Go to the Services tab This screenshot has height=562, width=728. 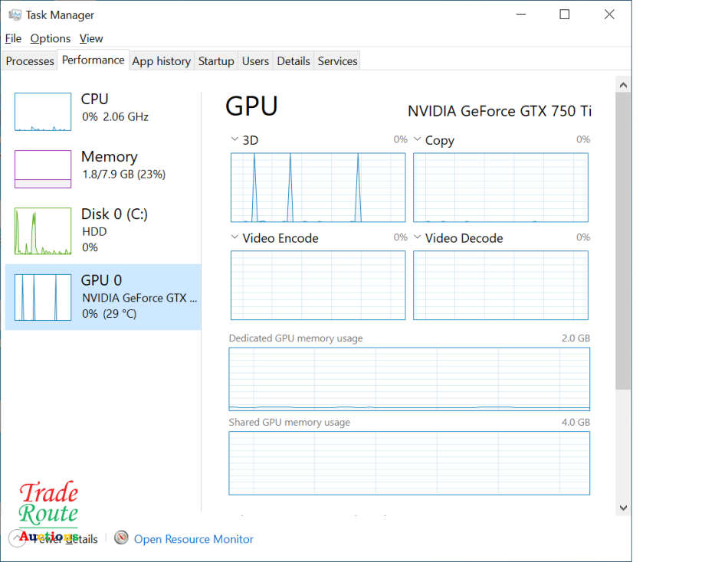click(x=337, y=61)
